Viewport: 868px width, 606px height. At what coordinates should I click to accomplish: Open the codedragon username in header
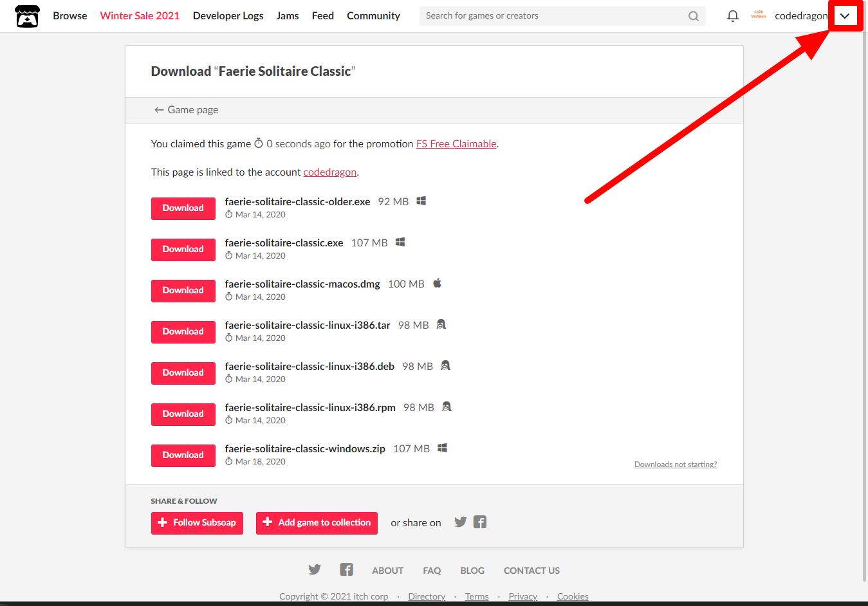coord(801,16)
